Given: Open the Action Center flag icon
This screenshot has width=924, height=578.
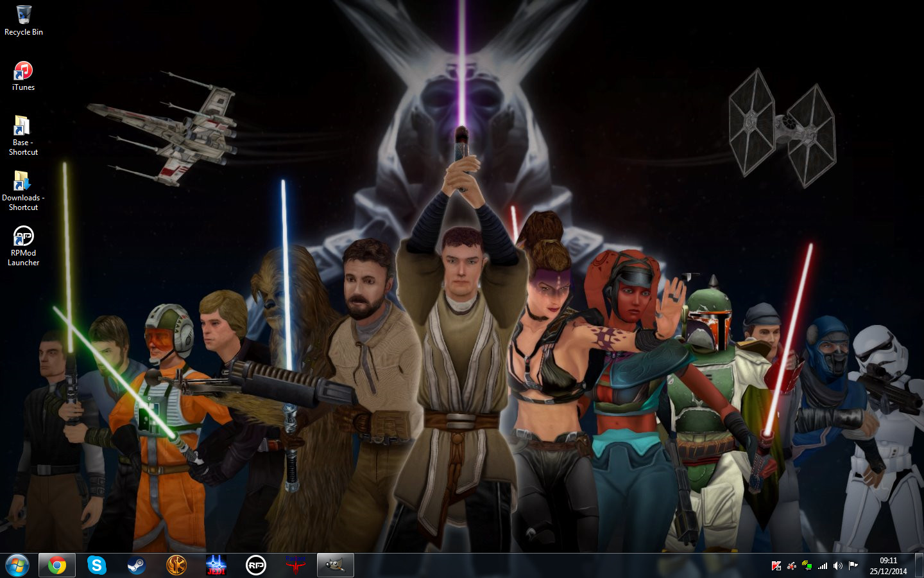Looking at the screenshot, I should [853, 566].
